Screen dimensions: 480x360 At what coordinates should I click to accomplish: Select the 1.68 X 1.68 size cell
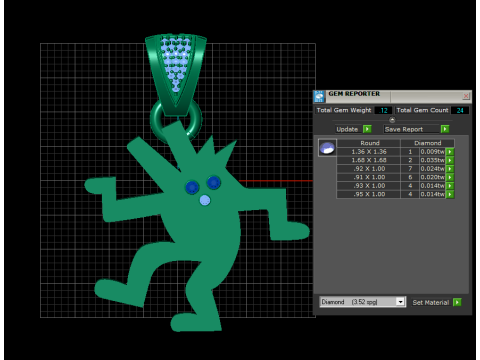(x=369, y=160)
